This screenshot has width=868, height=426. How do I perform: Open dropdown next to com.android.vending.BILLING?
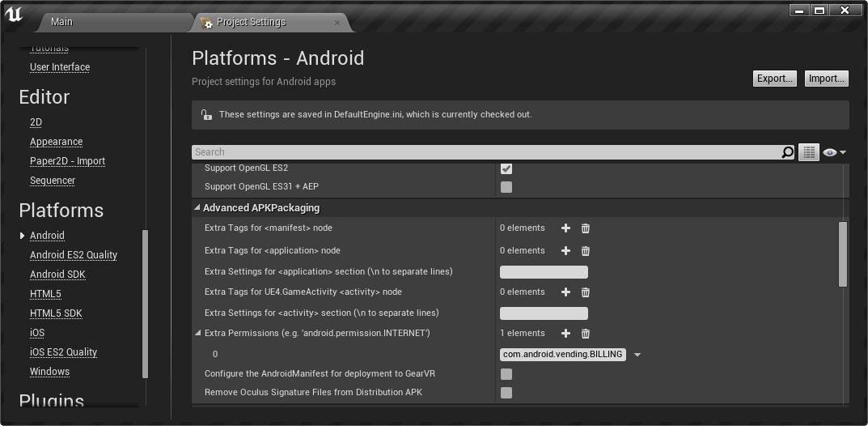(x=637, y=355)
